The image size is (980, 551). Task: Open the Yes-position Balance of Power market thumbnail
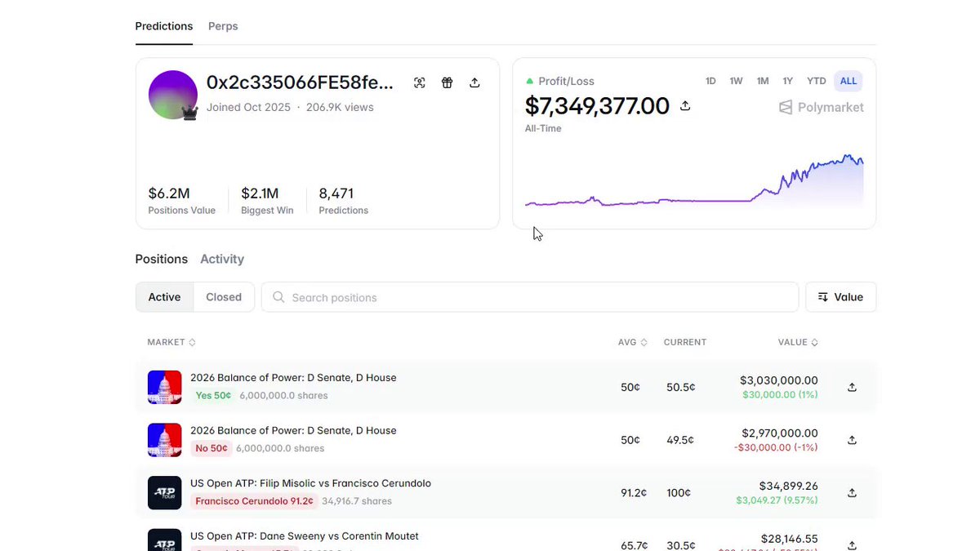[164, 387]
